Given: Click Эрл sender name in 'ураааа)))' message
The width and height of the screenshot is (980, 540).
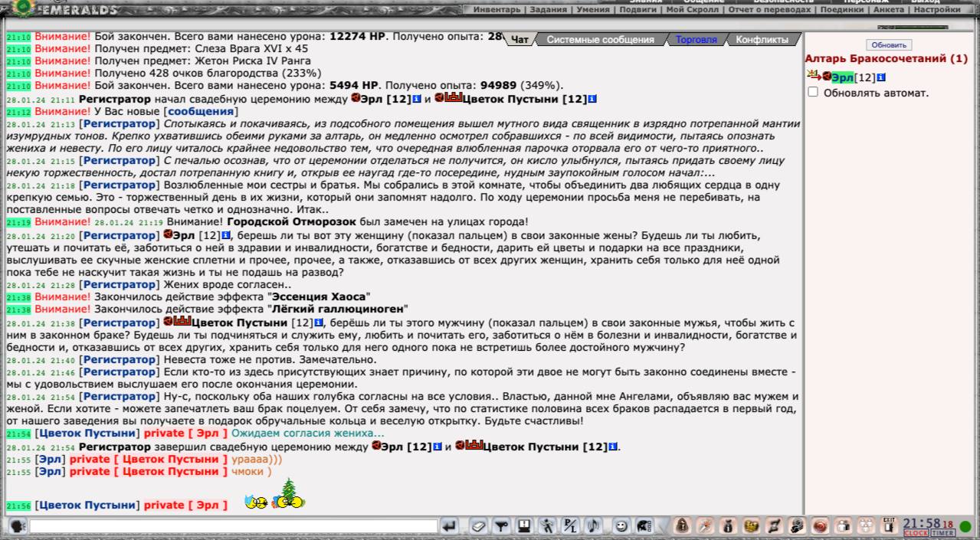Looking at the screenshot, I should [49, 459].
